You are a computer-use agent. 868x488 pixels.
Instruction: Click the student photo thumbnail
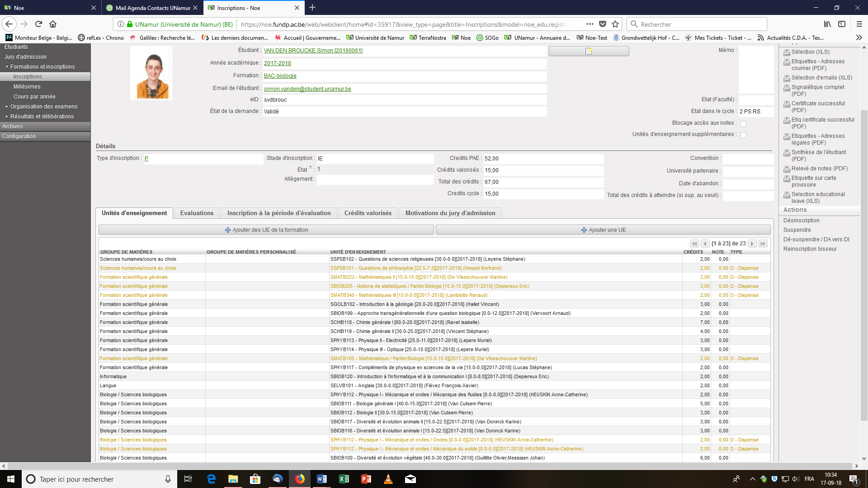pos(151,73)
